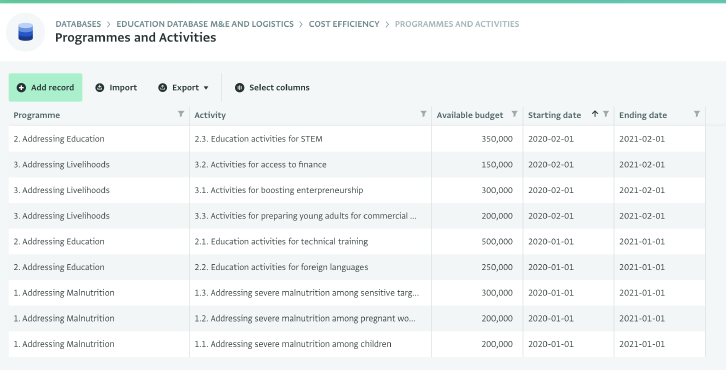Open the Import option
This screenshot has height=370, width=726.
click(x=116, y=88)
